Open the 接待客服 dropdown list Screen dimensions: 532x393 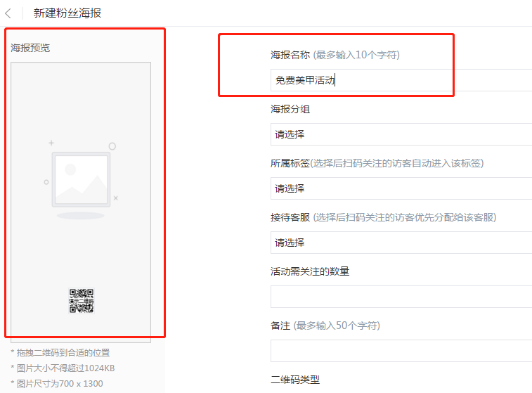(401, 243)
